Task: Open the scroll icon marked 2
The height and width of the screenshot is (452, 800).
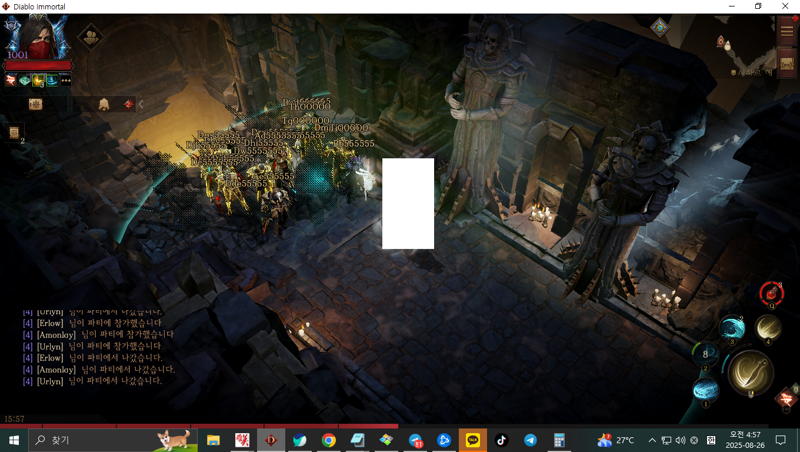Action: [14, 133]
